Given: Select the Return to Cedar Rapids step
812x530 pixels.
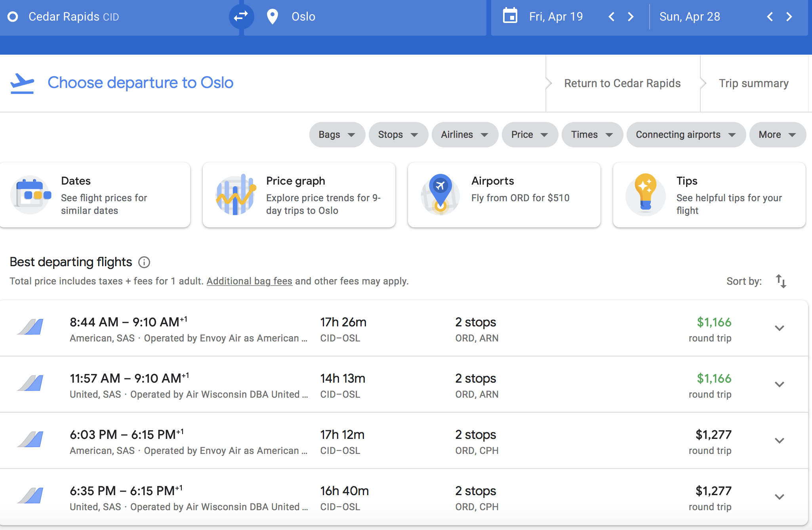Looking at the screenshot, I should pos(622,83).
